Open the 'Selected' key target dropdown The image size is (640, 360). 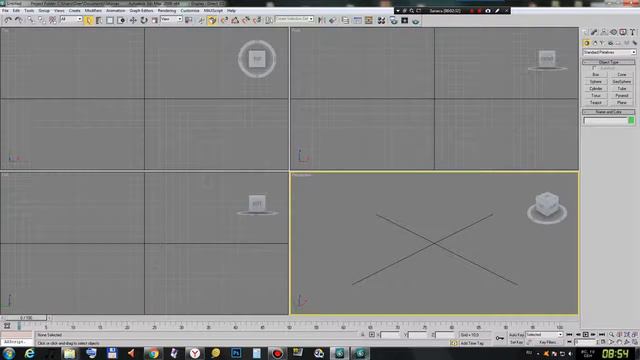544,335
